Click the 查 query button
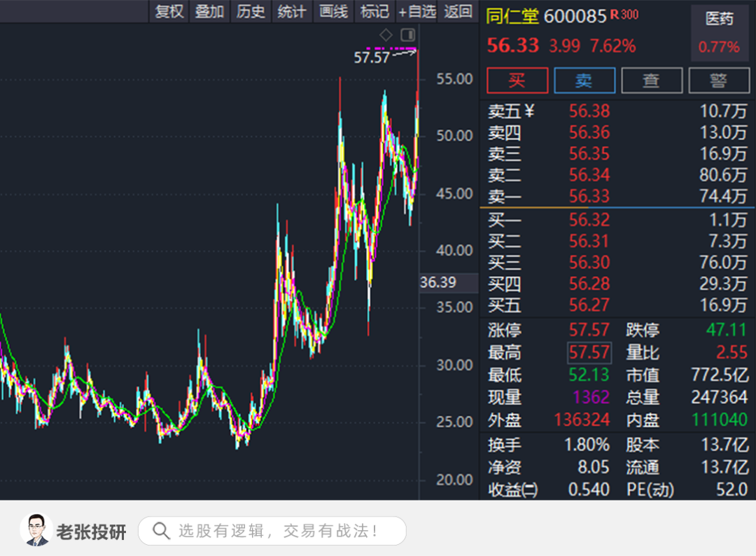 [x=652, y=80]
